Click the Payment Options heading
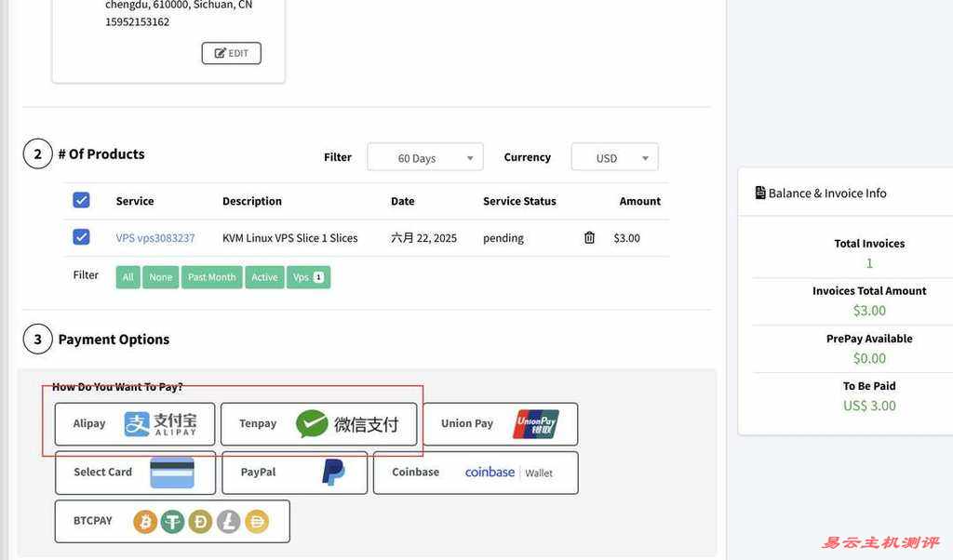 click(x=114, y=339)
